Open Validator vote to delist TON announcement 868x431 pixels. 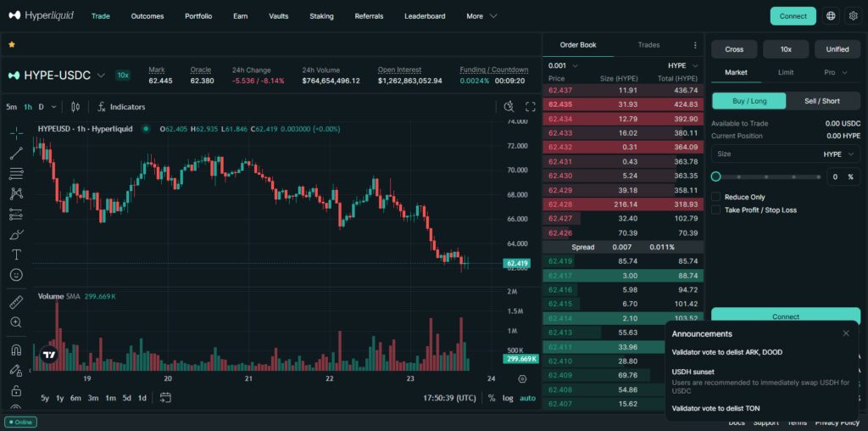tap(715, 408)
